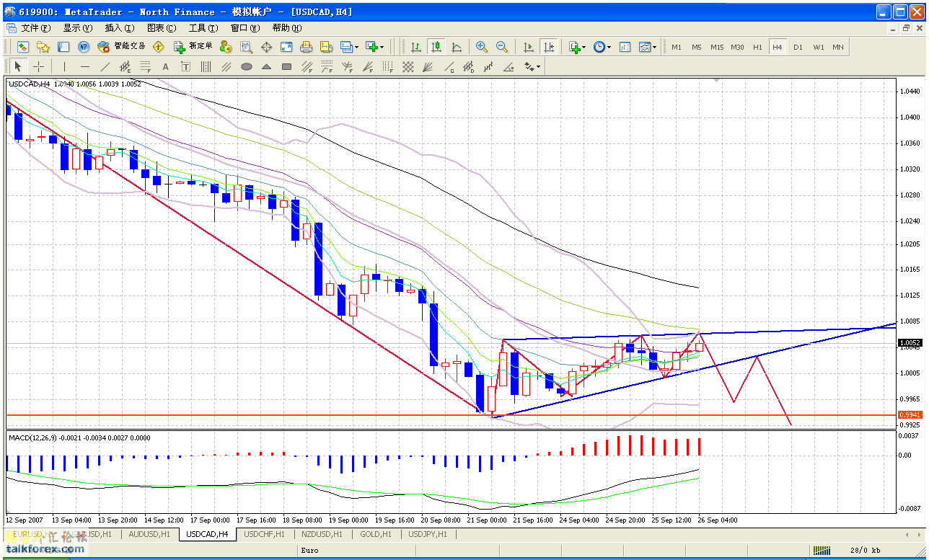929x560 pixels.
Task: Select the Trendline drawing tool
Action: pos(105,67)
